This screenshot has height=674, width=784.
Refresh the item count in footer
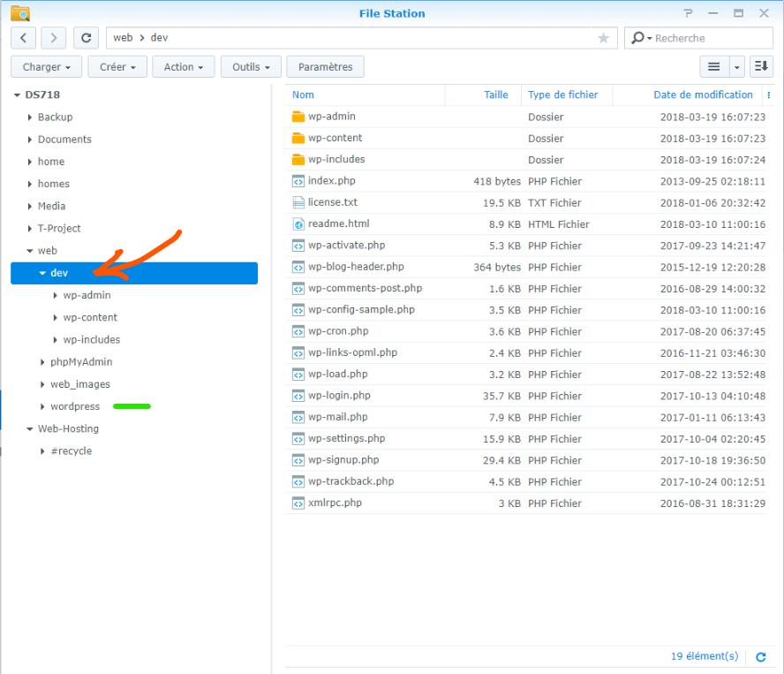760,657
